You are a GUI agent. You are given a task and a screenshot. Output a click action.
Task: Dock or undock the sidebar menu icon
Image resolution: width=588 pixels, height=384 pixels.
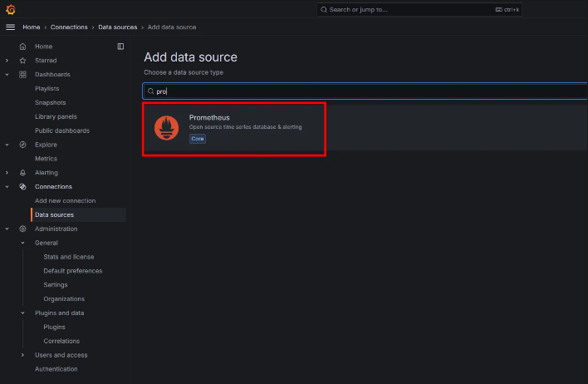point(120,47)
